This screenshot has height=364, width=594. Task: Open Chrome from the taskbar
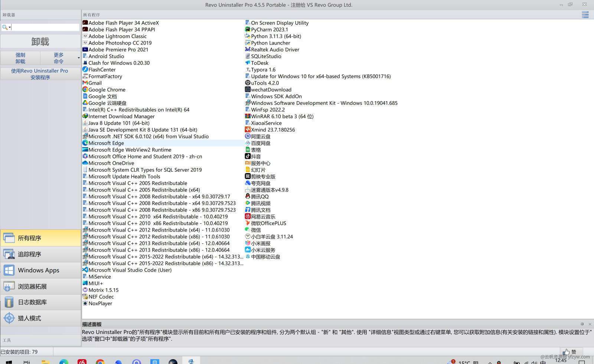point(100,362)
